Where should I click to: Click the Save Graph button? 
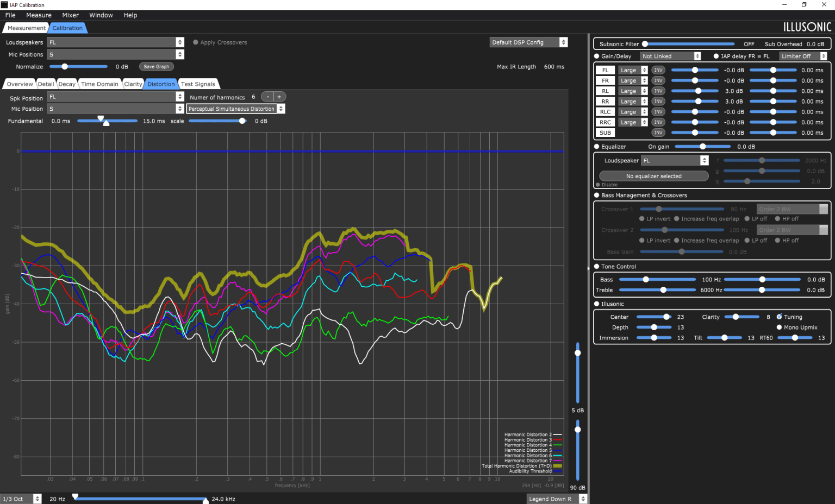click(x=156, y=67)
